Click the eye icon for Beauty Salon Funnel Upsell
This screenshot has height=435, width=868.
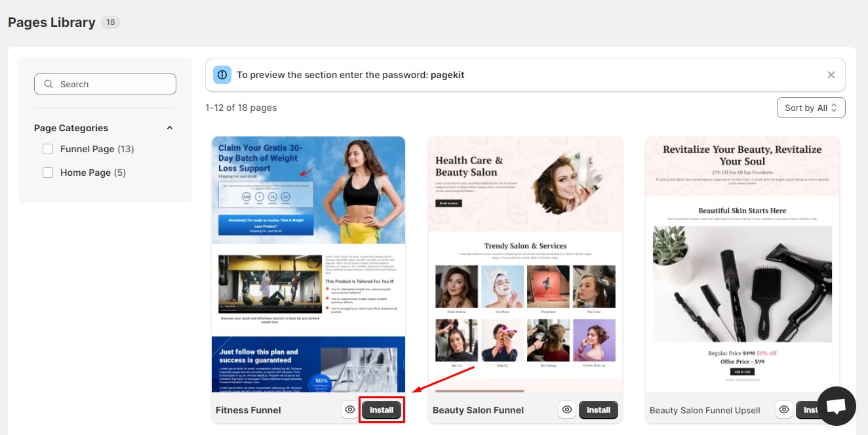[784, 410]
